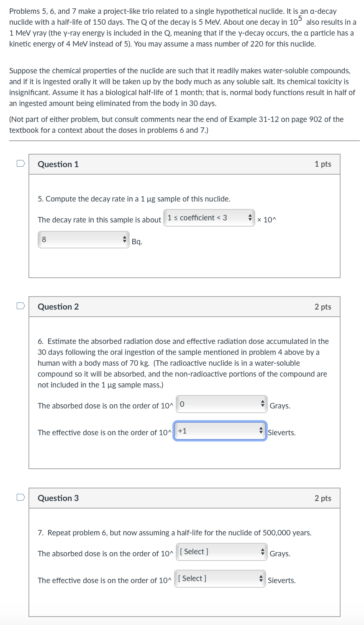Click the 1 pts label on Question 1
Screen dimensions: 364x625
pyautogui.click(x=322, y=164)
